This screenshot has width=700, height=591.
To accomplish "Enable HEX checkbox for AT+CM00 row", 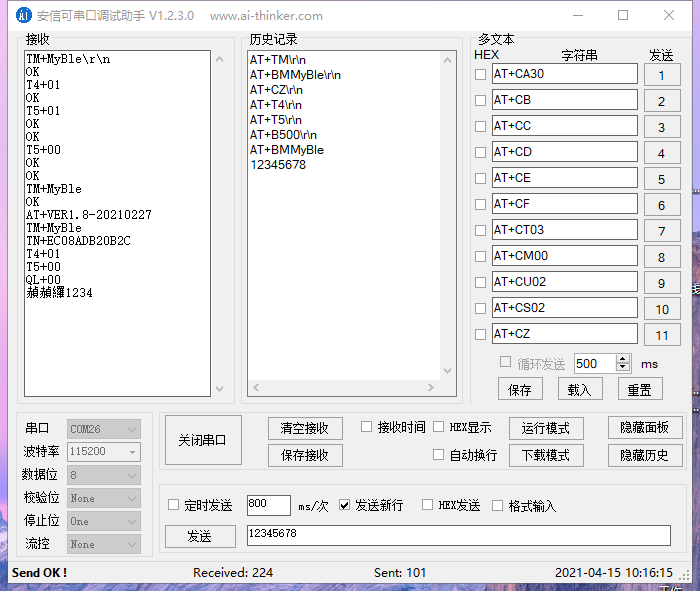I will [x=480, y=256].
